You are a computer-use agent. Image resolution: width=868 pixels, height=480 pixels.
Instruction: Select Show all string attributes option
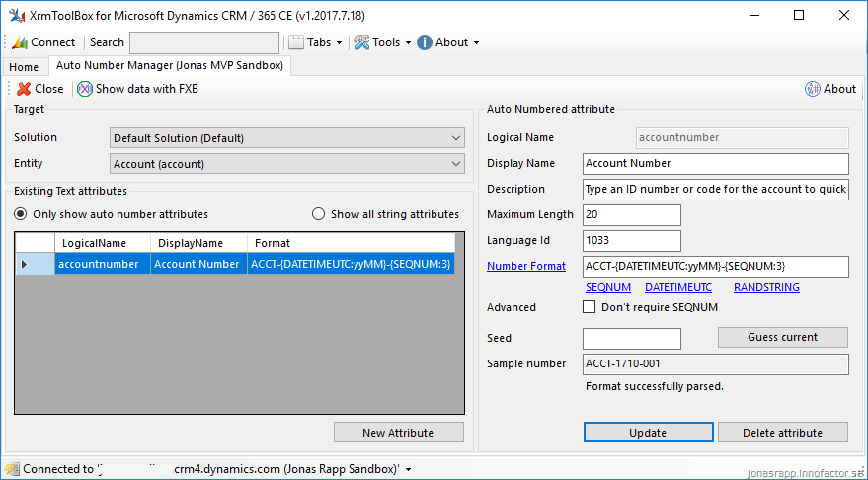tap(319, 214)
